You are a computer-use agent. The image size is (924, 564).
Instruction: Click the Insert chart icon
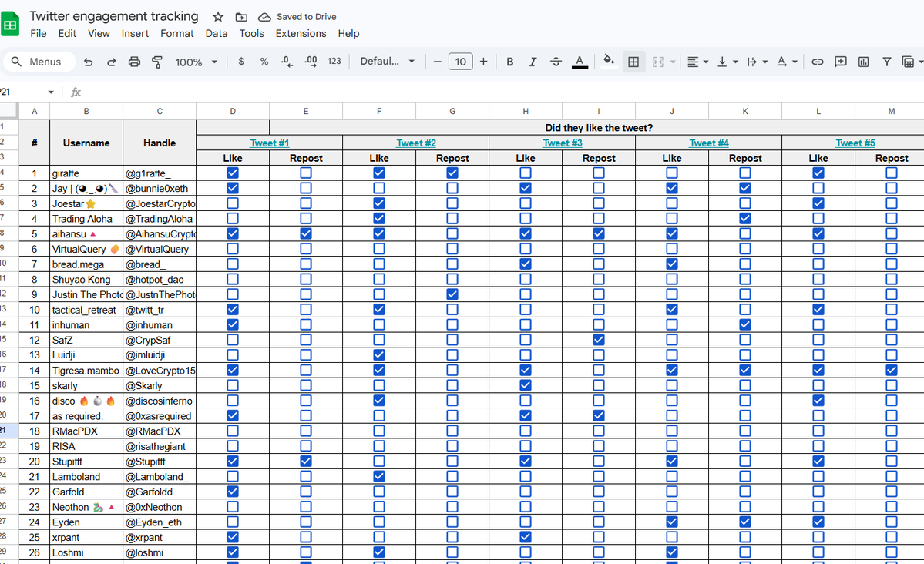tap(863, 62)
